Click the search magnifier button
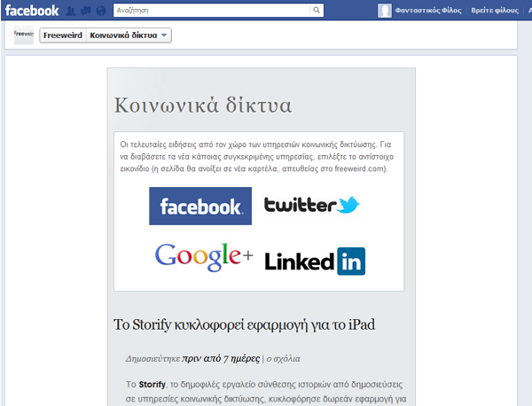Viewport: 532px width, 406px height. click(317, 10)
